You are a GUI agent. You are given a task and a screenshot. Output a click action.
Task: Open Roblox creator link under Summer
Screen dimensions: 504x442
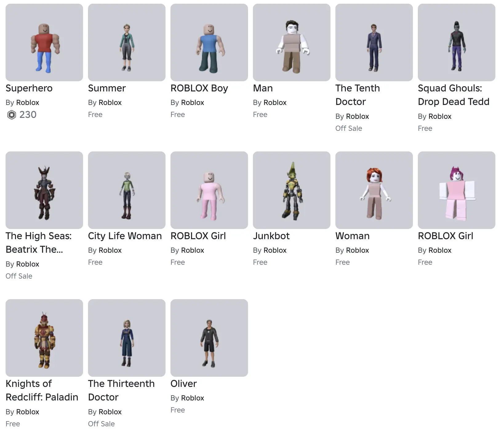click(110, 102)
